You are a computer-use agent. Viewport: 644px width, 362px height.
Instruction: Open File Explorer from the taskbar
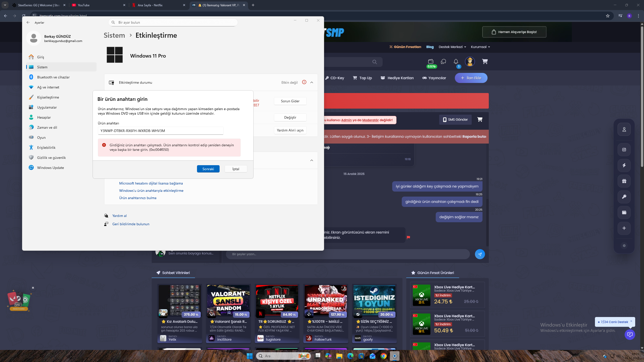coord(339,356)
